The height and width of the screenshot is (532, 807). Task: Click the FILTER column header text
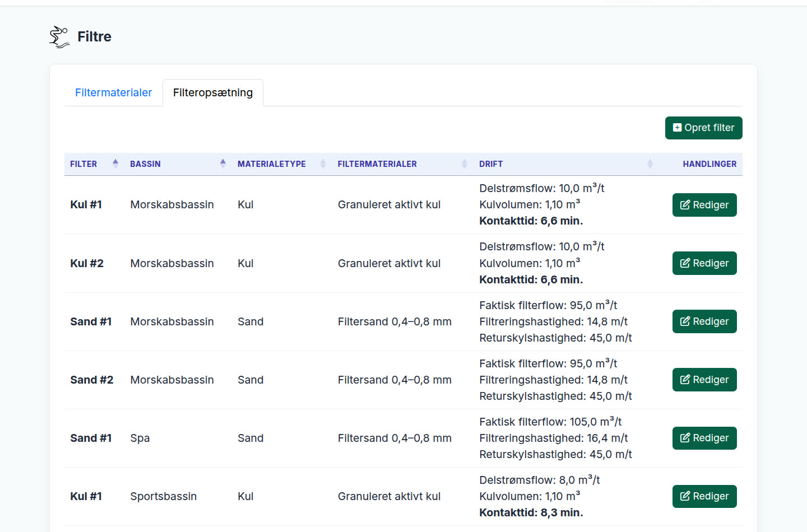tap(84, 164)
